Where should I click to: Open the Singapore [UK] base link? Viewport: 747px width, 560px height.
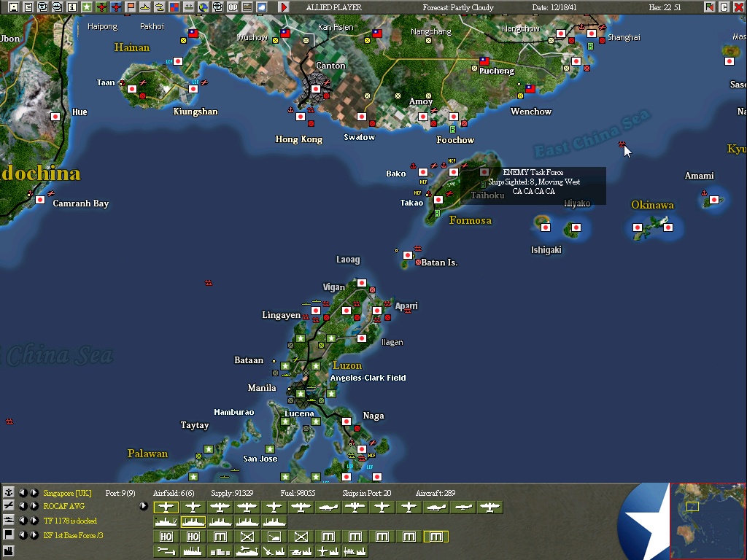pyautogui.click(x=67, y=493)
